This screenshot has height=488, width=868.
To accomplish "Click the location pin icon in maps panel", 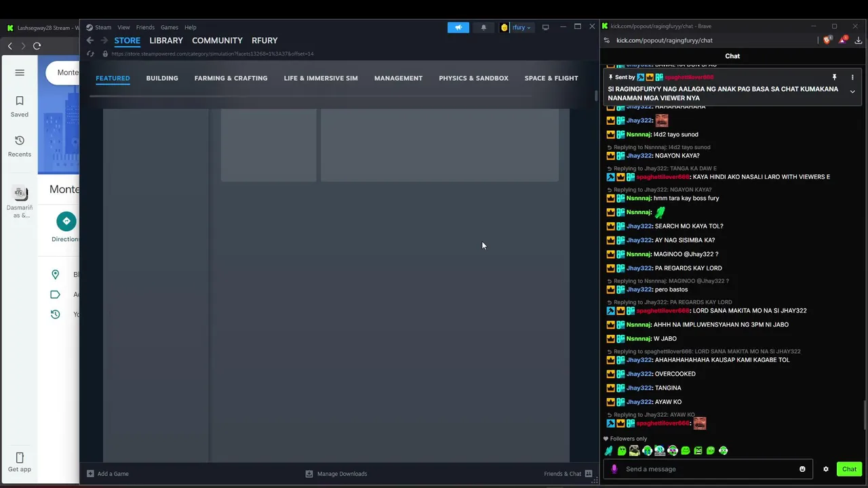I will [56, 274].
